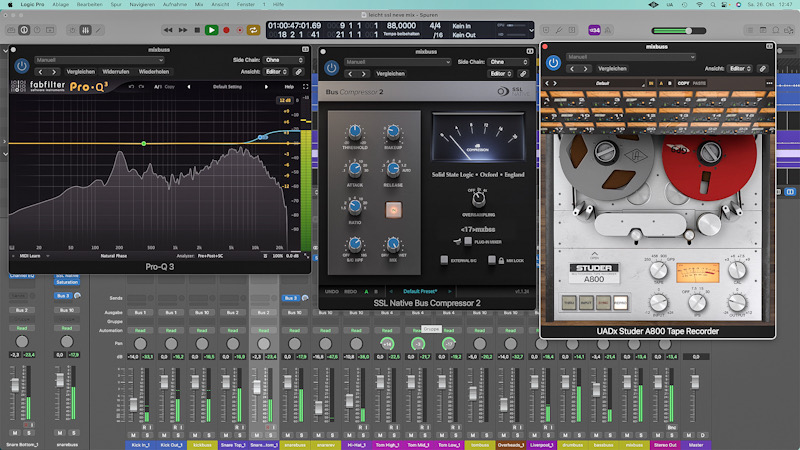Open the Ablage menu
The width and height of the screenshot is (800, 450).
coord(60,4)
